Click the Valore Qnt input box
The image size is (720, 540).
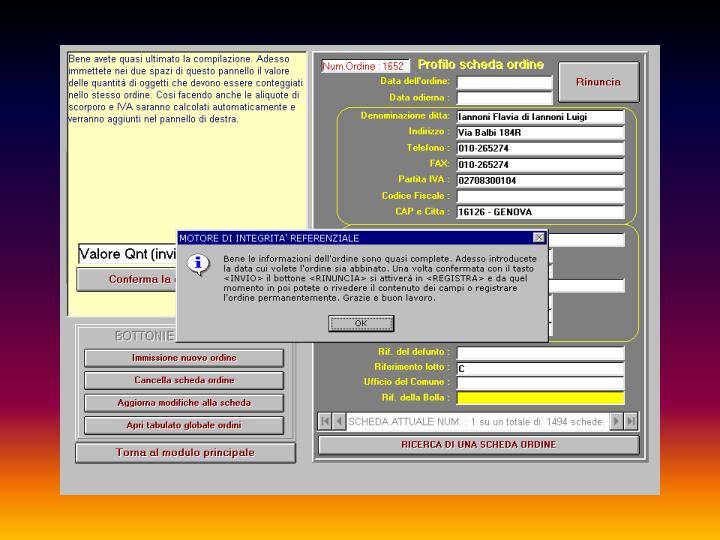[x=128, y=254]
